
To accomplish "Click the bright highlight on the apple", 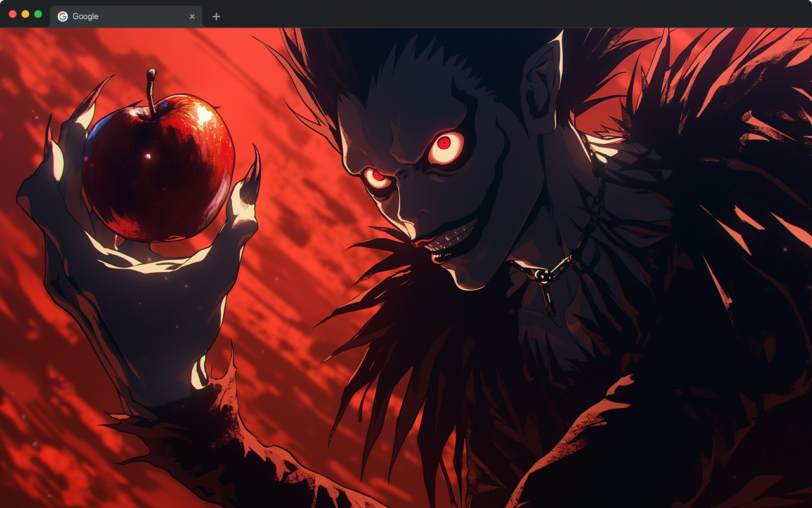I will click(204, 114).
